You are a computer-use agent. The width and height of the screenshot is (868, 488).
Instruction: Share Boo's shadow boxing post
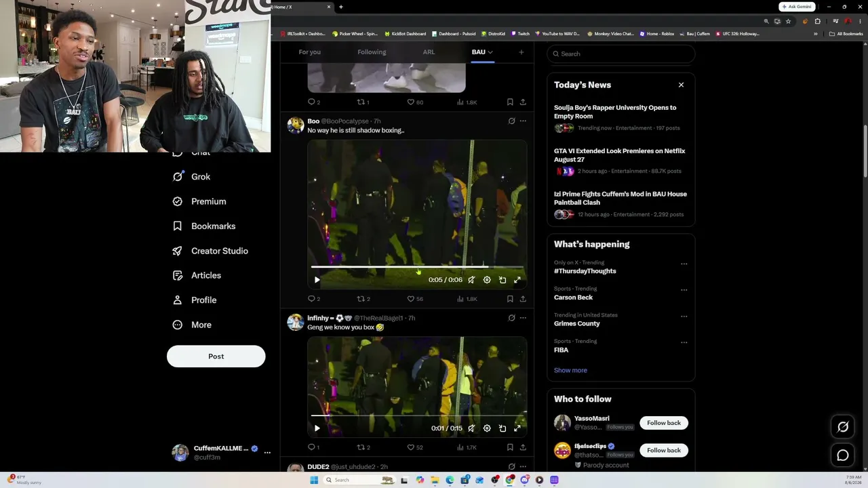tap(523, 299)
